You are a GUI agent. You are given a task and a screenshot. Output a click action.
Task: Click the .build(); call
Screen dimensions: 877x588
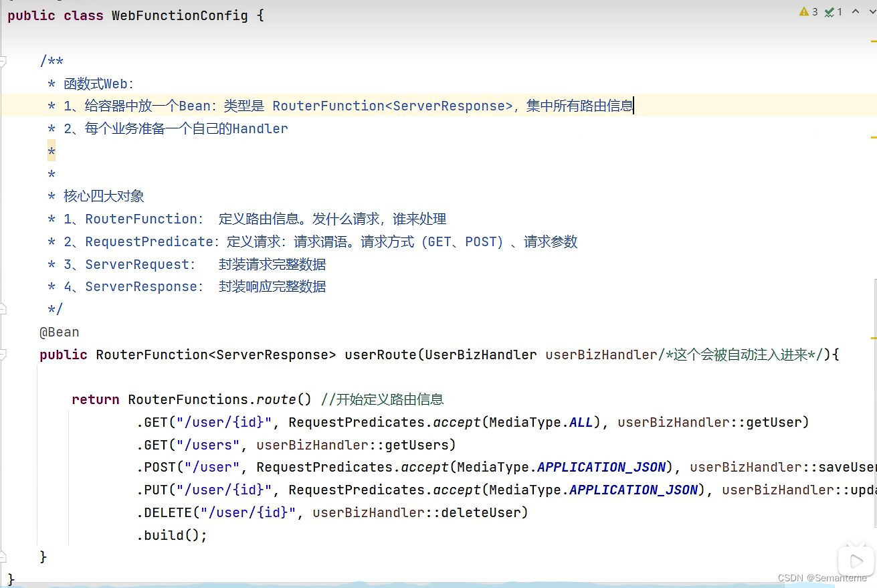pyautogui.click(x=172, y=535)
